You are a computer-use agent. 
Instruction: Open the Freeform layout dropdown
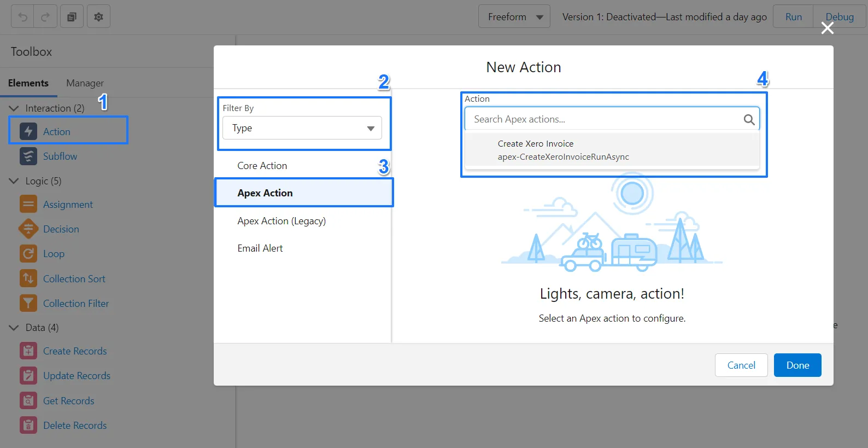[514, 17]
